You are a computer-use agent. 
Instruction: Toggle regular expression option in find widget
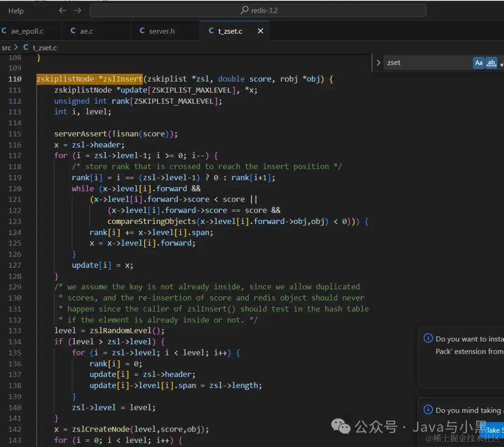pyautogui.click(x=502, y=63)
